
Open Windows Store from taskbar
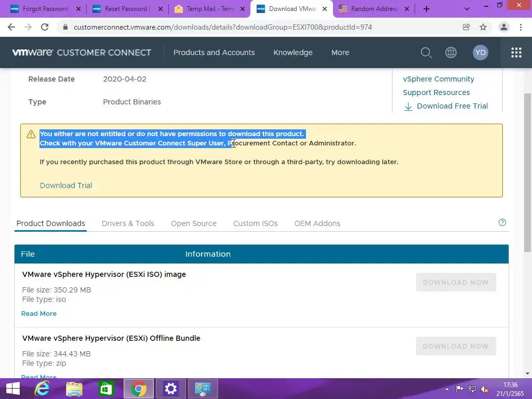(106, 389)
